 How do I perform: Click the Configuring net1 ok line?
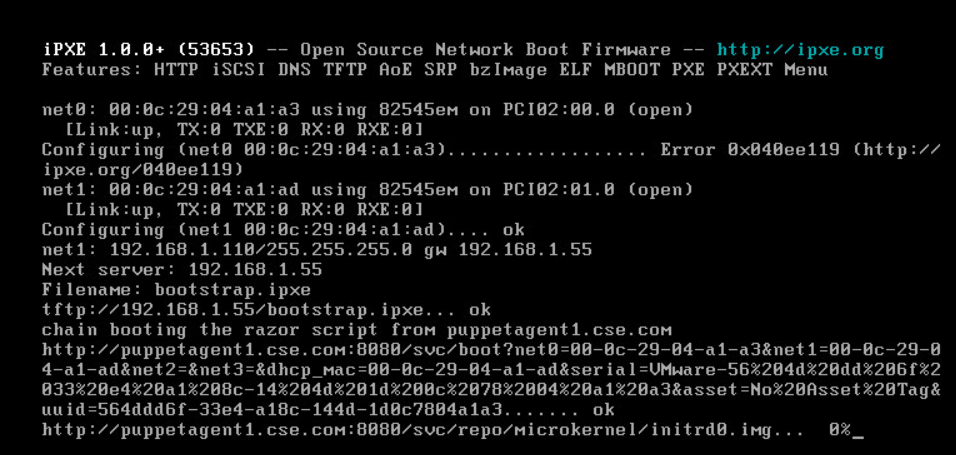click(284, 230)
